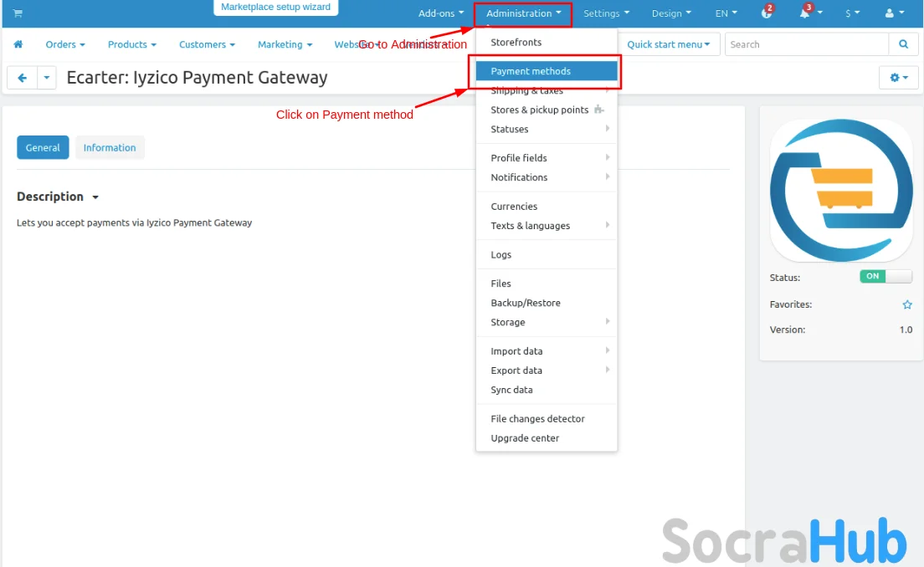924x567 pixels.
Task: Click the Iyzico add-on logo image
Action: pos(841,190)
